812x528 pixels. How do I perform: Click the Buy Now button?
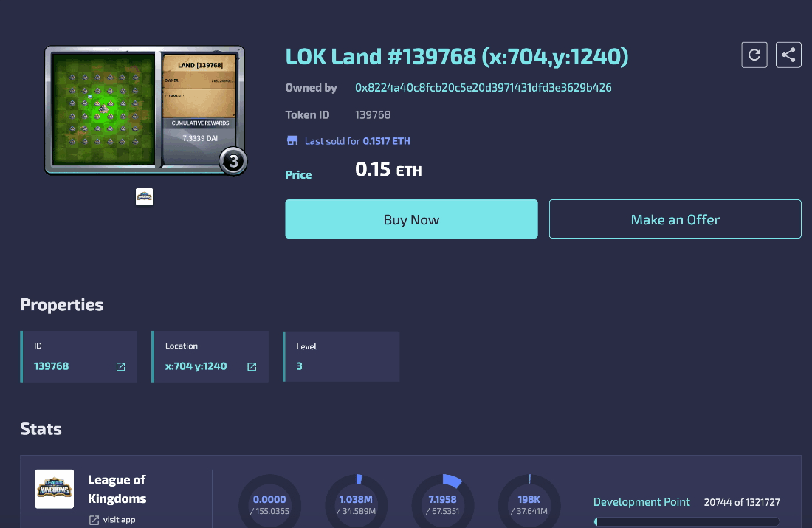click(x=411, y=219)
